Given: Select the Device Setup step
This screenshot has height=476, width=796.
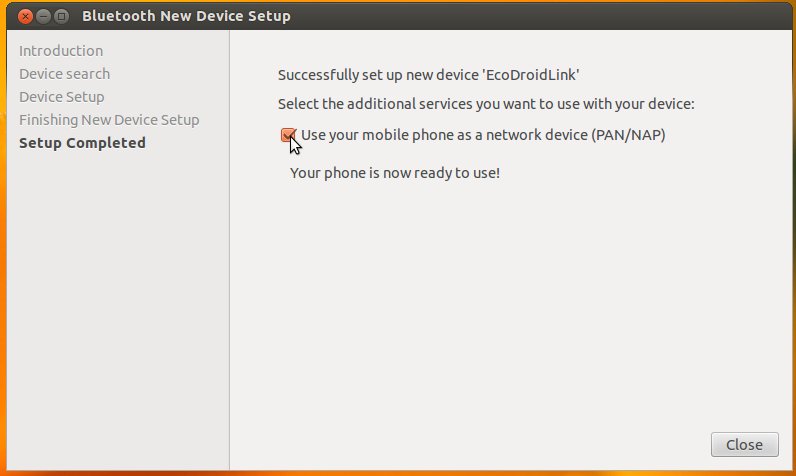Looking at the screenshot, I should coord(62,97).
